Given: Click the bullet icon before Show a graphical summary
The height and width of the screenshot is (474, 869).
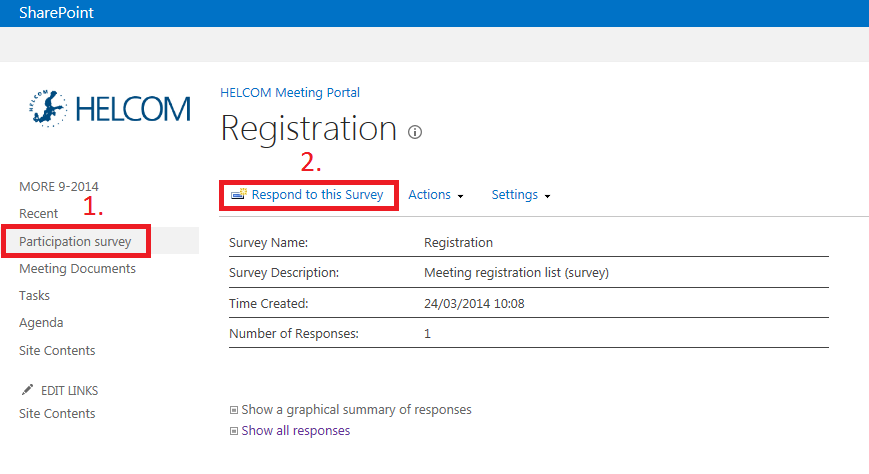Looking at the screenshot, I should coord(234,410).
